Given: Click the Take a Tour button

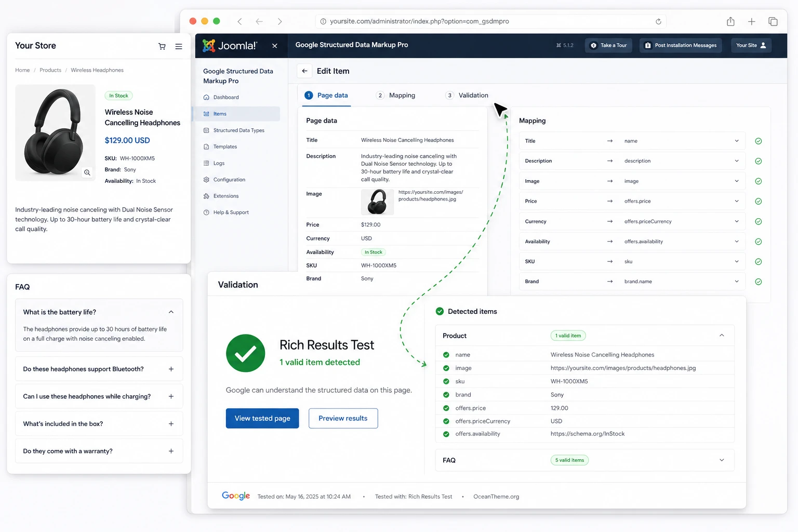Looking at the screenshot, I should [609, 46].
